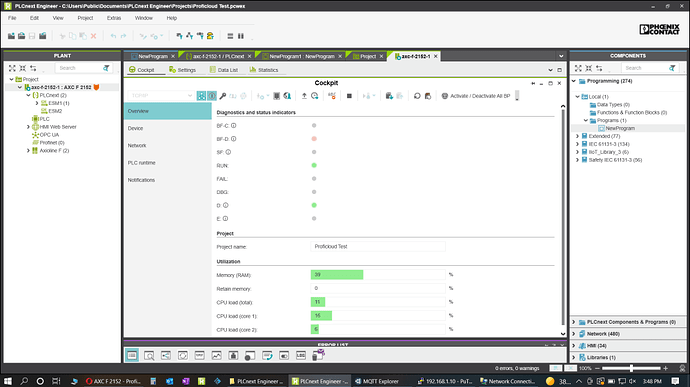Open the logic analyzer chart bottom icon
Image resolution: width=690 pixels, height=387 pixels.
pos(217,355)
